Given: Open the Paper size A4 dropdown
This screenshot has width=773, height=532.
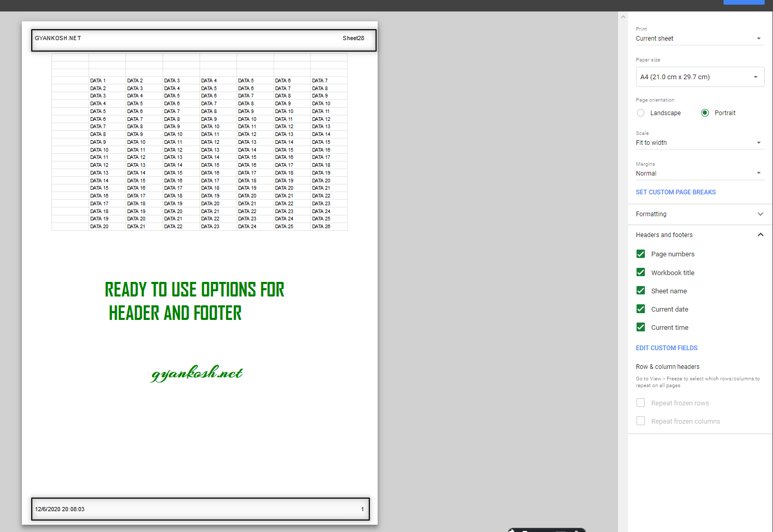Looking at the screenshot, I should pyautogui.click(x=700, y=77).
